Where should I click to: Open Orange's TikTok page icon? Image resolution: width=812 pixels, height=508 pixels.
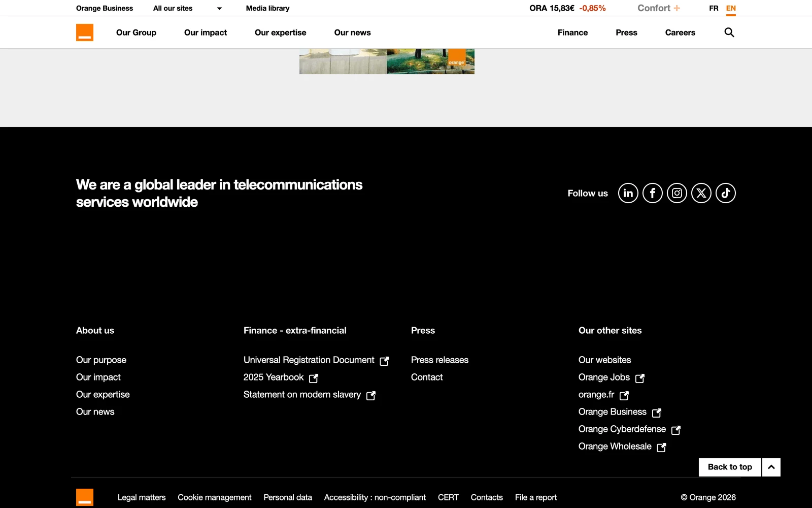click(726, 193)
